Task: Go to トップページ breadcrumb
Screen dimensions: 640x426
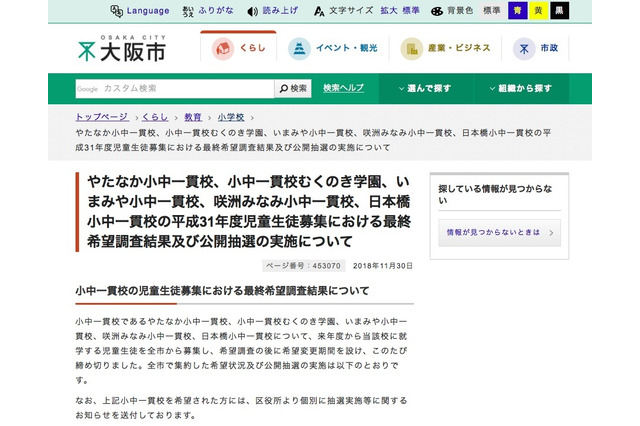Action: (x=102, y=117)
